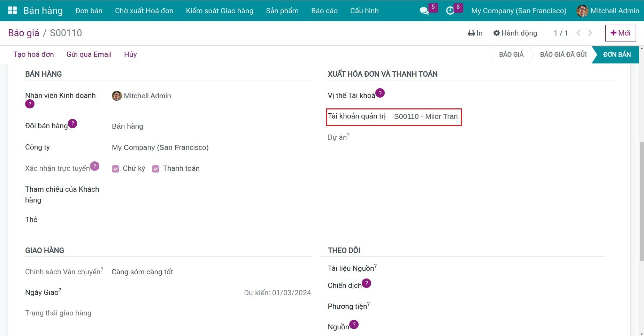Open the Báo cáo menu
The height and width of the screenshot is (336, 644).
[x=324, y=11]
